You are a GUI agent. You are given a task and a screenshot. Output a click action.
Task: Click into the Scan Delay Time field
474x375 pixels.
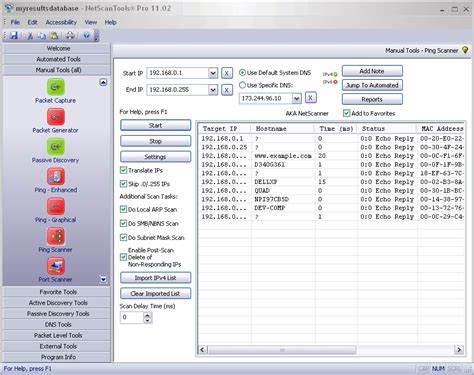tap(132, 317)
